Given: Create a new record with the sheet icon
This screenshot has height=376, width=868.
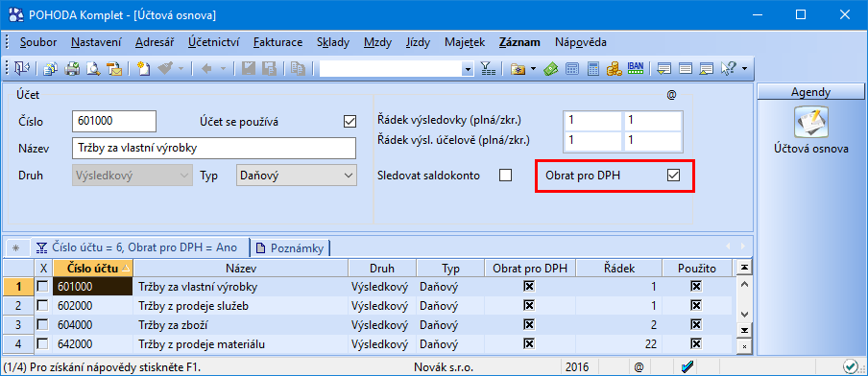Looking at the screenshot, I should (143, 68).
